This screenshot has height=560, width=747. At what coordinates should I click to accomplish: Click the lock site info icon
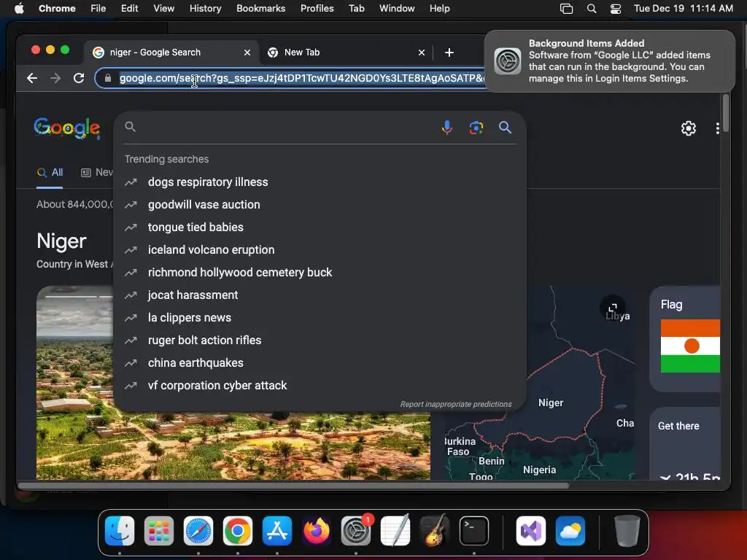coord(108,78)
